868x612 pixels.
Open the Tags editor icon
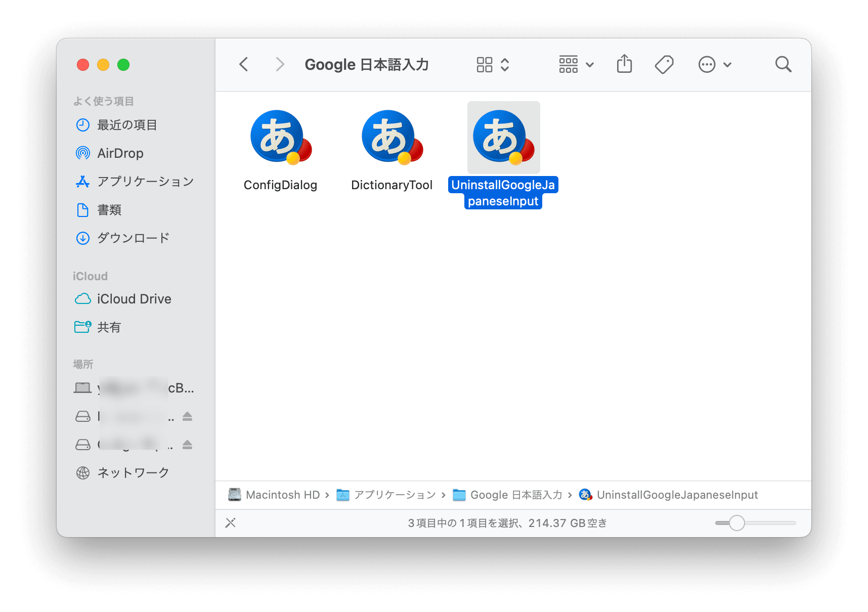click(x=664, y=65)
